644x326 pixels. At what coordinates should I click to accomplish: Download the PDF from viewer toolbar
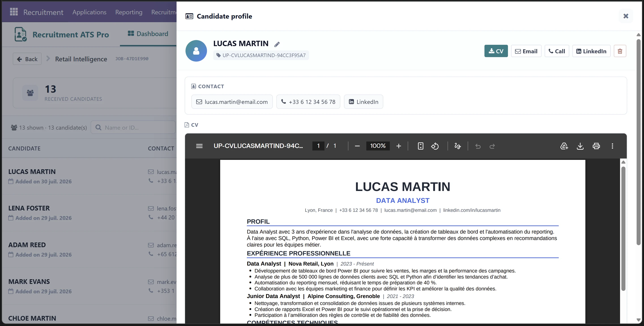[580, 146]
